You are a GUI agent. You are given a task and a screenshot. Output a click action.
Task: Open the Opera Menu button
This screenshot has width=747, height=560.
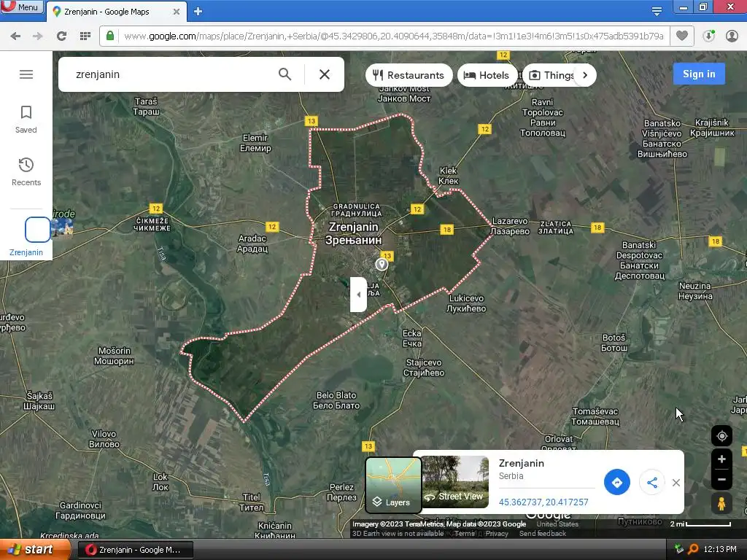coord(21,7)
